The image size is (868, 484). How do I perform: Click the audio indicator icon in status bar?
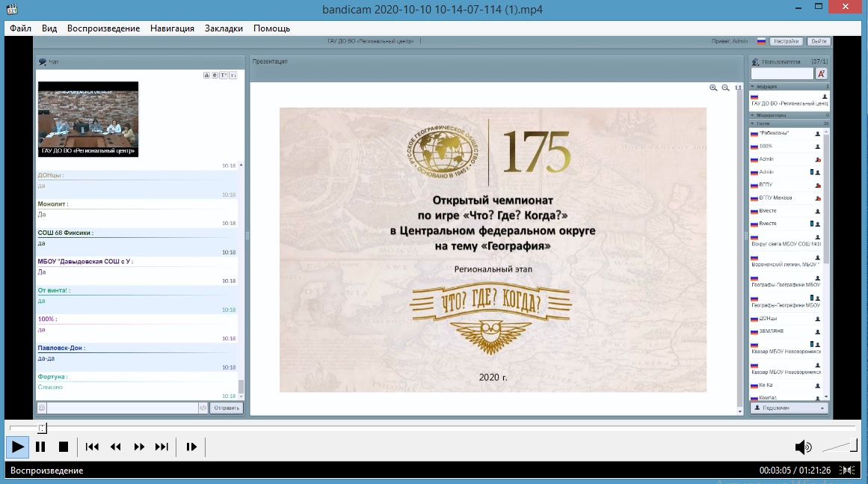[x=847, y=470]
